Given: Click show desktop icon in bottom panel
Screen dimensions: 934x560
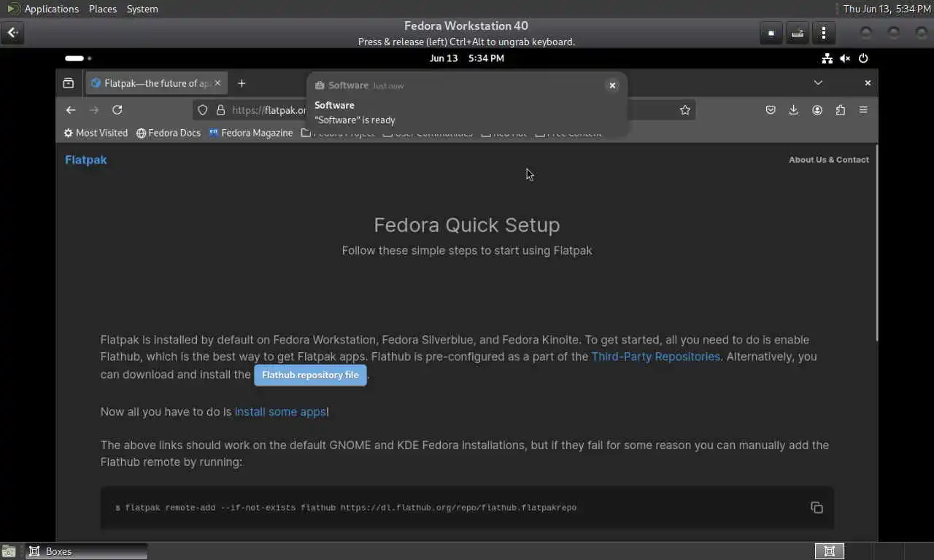Looking at the screenshot, I should (x=9, y=551).
